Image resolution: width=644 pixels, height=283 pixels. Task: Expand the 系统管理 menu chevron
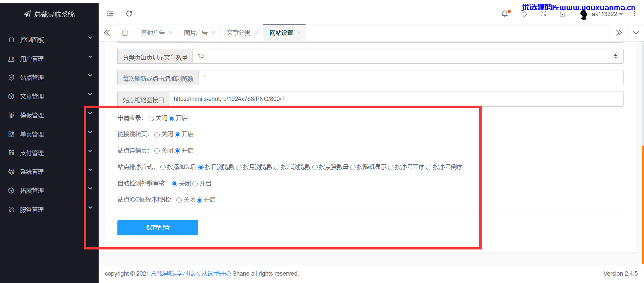point(90,170)
